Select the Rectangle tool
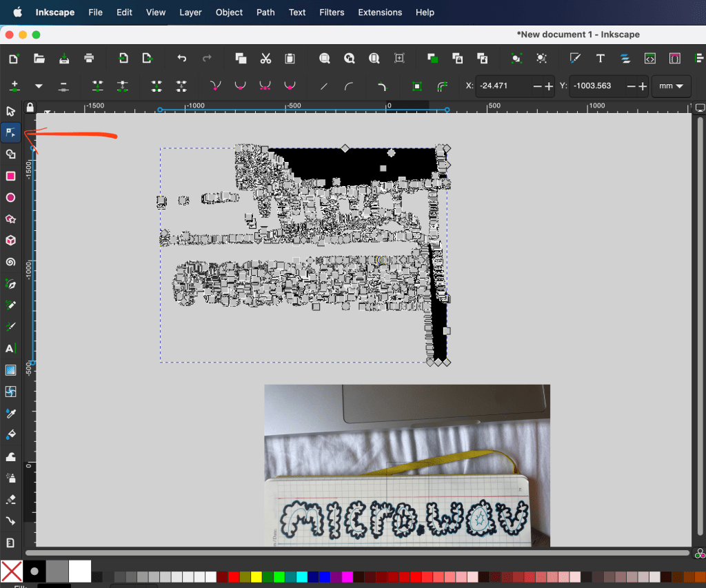The width and height of the screenshot is (706, 588). click(x=11, y=176)
